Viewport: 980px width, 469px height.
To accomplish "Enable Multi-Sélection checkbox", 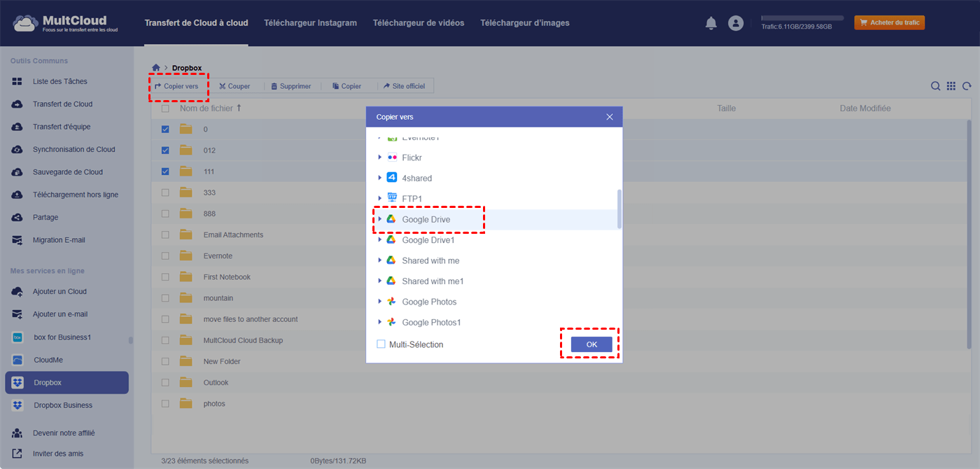I will coord(381,344).
